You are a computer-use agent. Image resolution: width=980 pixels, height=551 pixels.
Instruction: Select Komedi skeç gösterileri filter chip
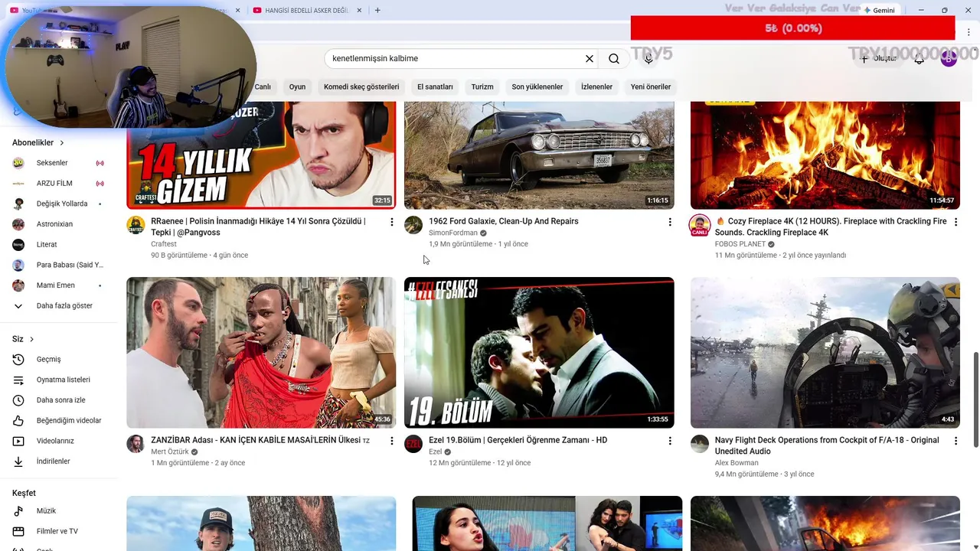point(361,87)
